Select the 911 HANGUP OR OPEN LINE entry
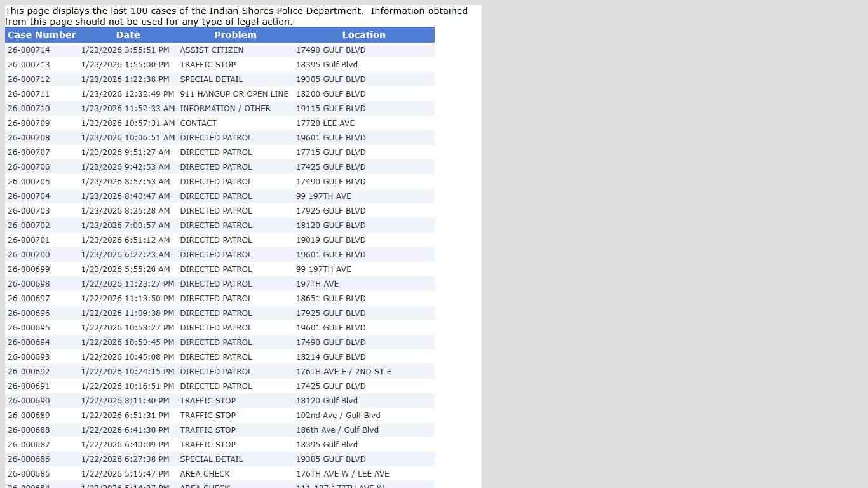Image resolution: width=868 pixels, height=488 pixels. tap(234, 94)
